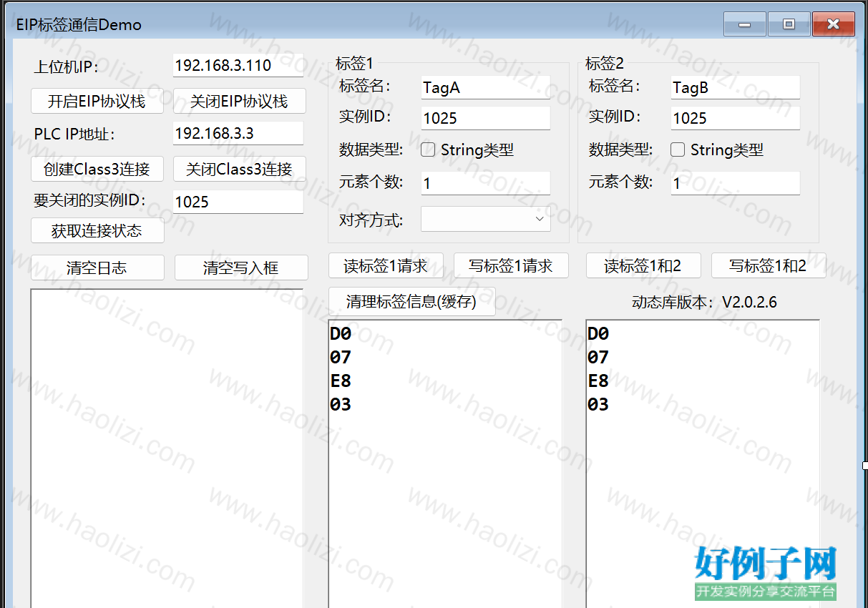Focus the 上位机IP input field

pos(238,65)
